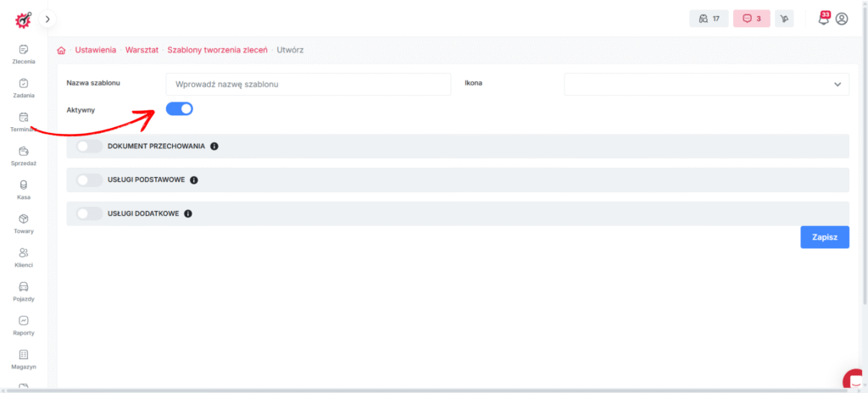Click the Nazwa szablonu input field

(x=308, y=84)
